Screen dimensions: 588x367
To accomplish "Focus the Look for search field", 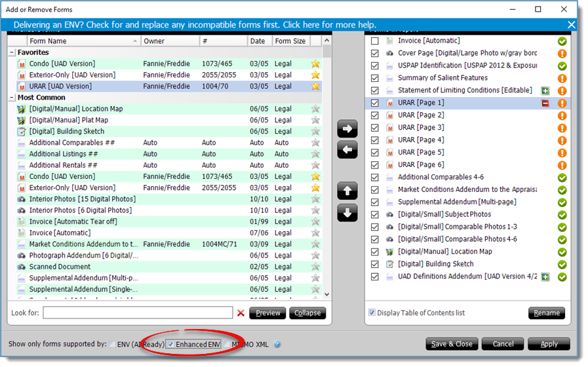I will click(138, 313).
